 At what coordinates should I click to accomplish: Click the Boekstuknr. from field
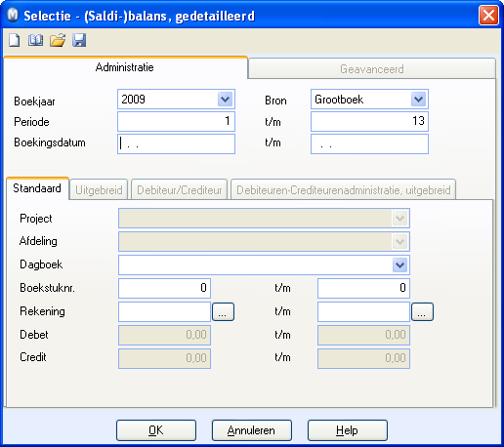164,288
